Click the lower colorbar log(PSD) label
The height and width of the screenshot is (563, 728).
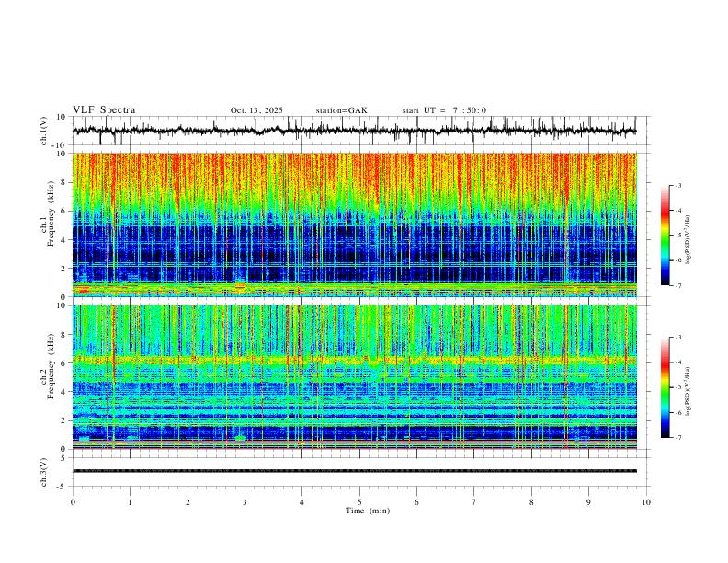point(688,391)
